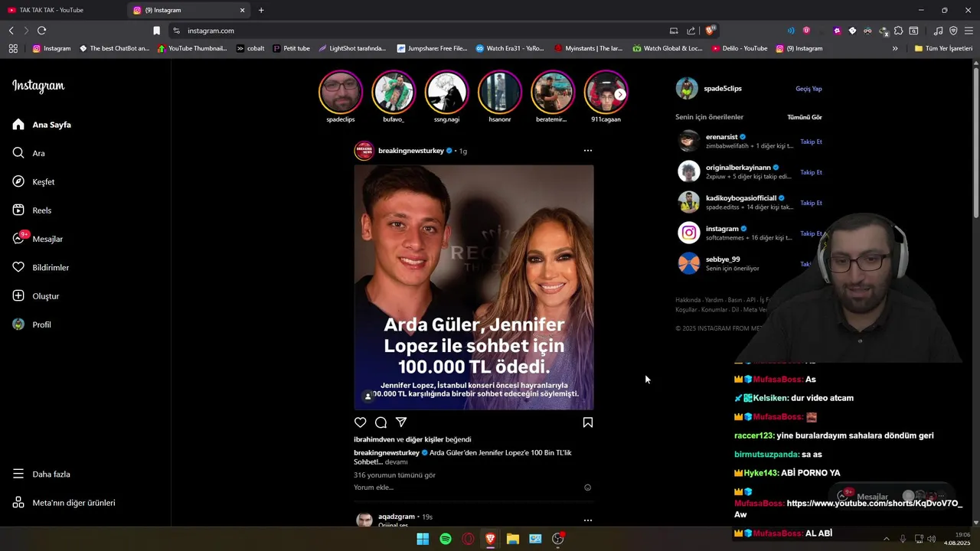Open Keşfet explore compass icon

click(x=18, y=181)
